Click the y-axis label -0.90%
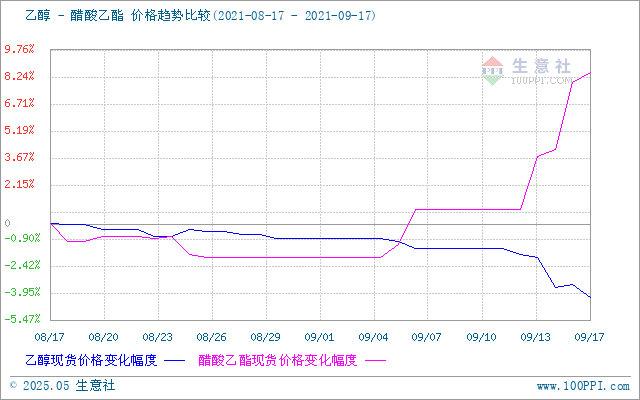640x400 pixels. click(22, 238)
